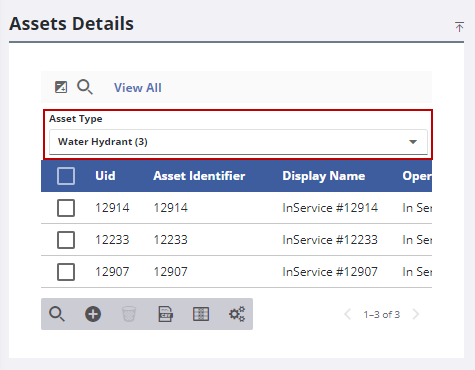Click Asset Identifier cell 12907

pyautogui.click(x=171, y=272)
